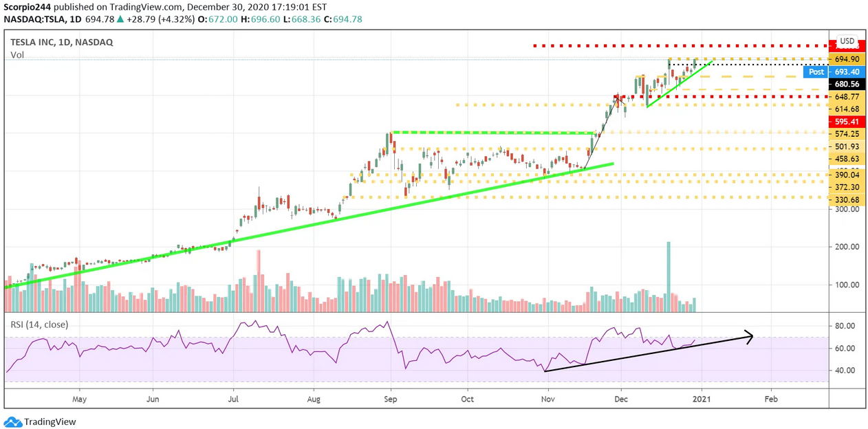Open the USD currency selector
Image resolution: width=868 pixels, height=429 pixels.
(x=847, y=41)
